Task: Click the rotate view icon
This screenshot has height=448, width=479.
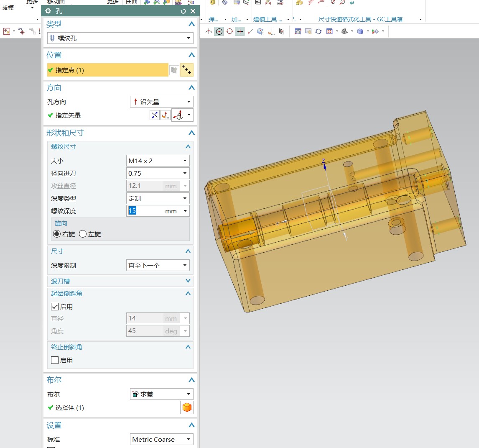Action: [318, 31]
